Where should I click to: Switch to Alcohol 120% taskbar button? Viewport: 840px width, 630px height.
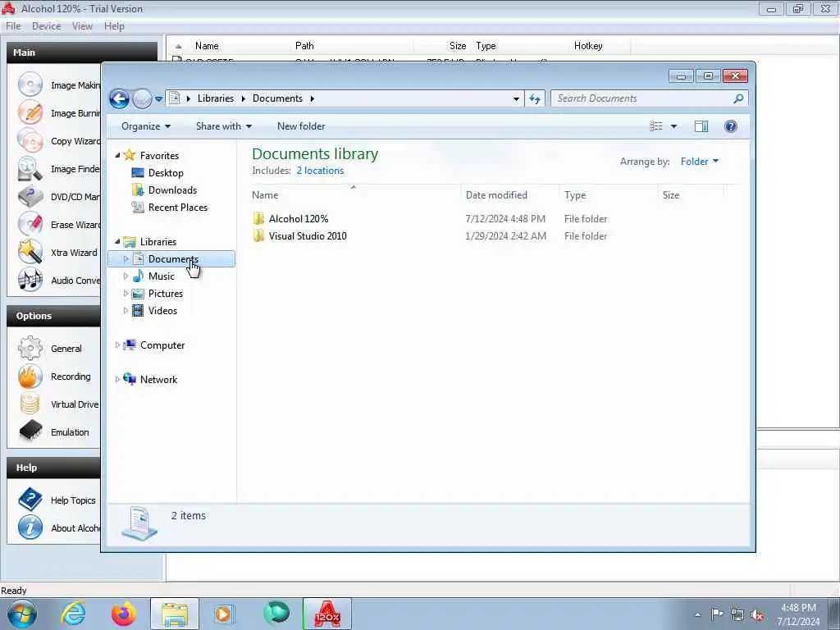pos(327,614)
